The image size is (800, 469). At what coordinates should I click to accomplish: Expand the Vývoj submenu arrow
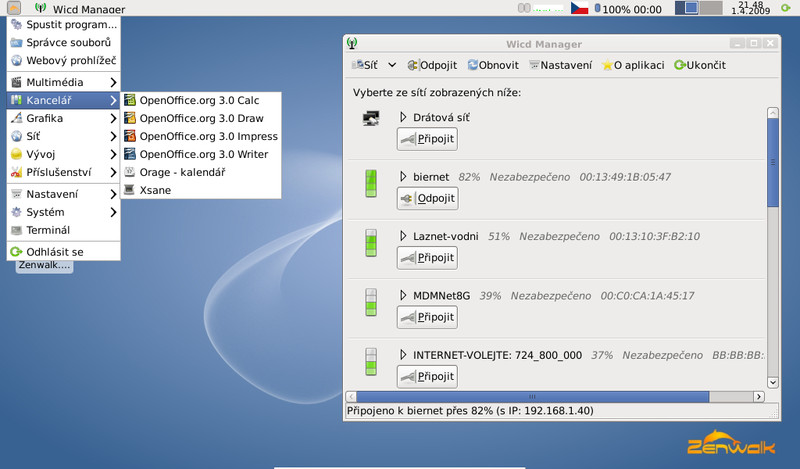click(x=113, y=154)
